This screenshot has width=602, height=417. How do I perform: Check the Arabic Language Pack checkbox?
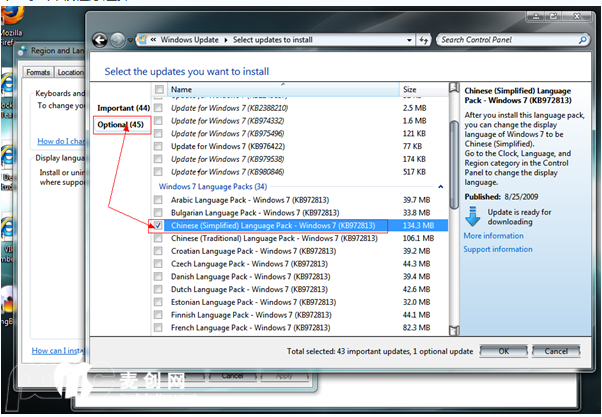(x=158, y=200)
